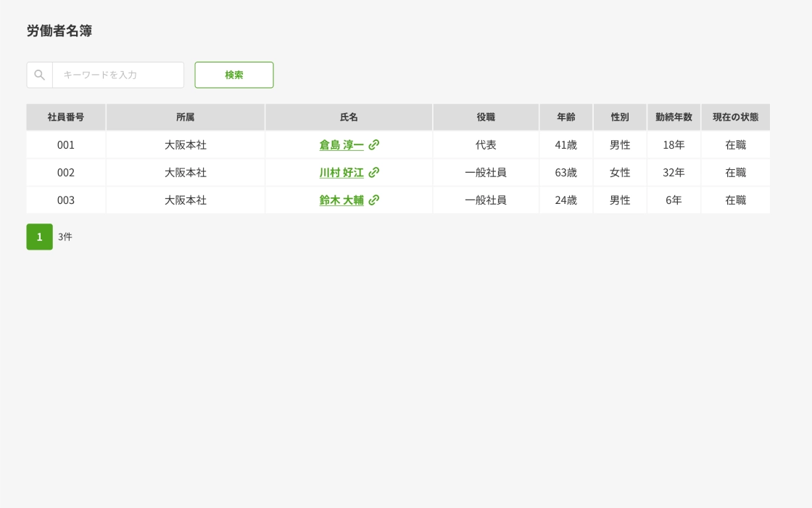
Task: Click link icon beside 倉島 淳一
Action: pos(374,144)
